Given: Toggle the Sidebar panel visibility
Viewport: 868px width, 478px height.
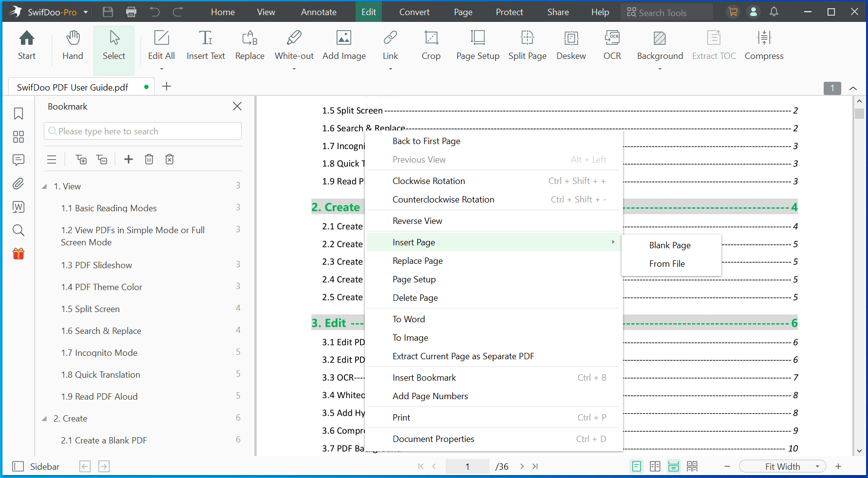Looking at the screenshot, I should point(36,466).
